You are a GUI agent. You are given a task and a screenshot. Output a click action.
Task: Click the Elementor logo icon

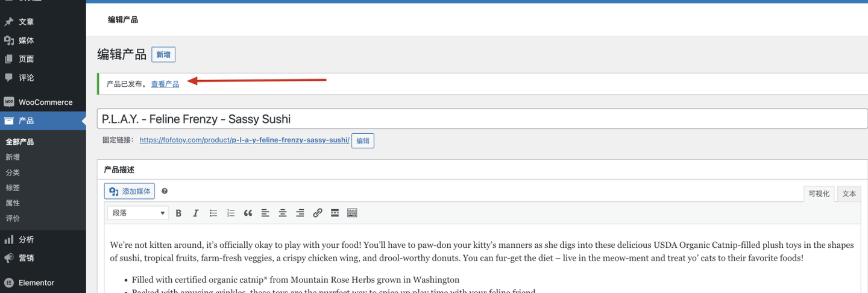(9, 282)
